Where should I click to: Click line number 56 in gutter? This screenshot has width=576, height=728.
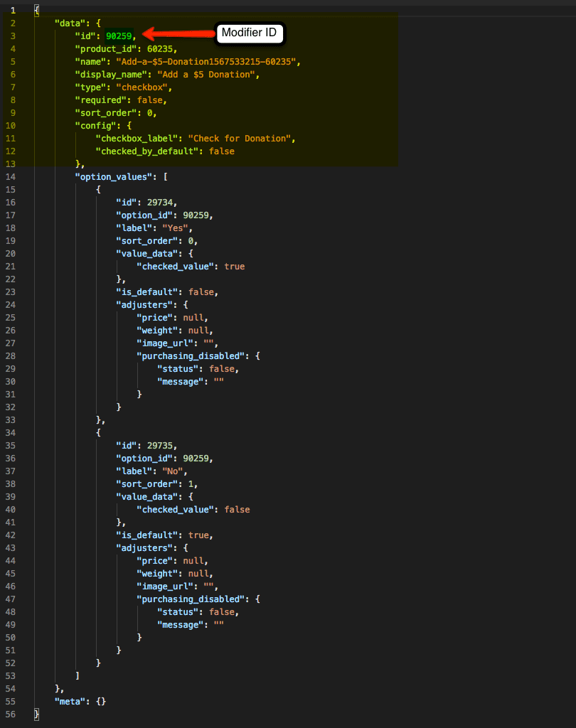[x=11, y=714]
